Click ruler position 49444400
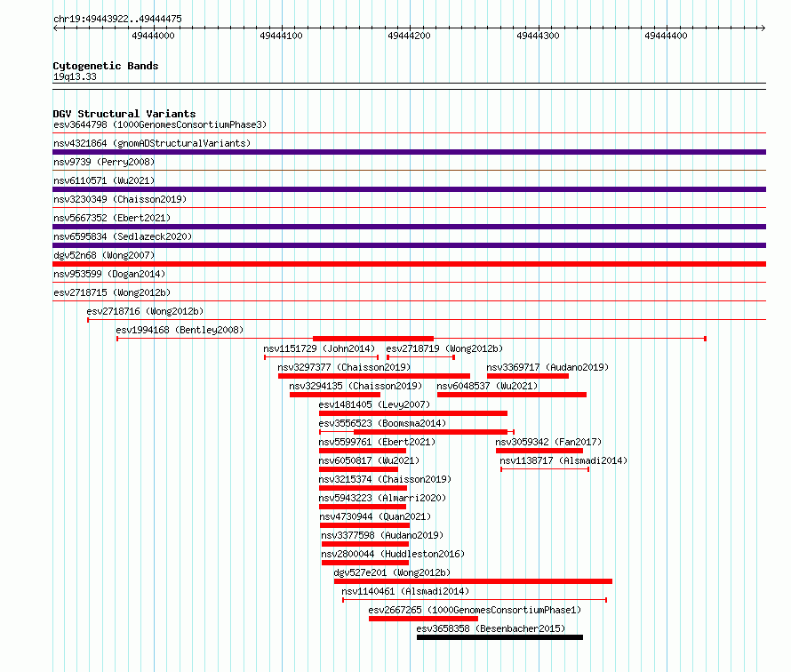The height and width of the screenshot is (672, 791). tap(666, 36)
